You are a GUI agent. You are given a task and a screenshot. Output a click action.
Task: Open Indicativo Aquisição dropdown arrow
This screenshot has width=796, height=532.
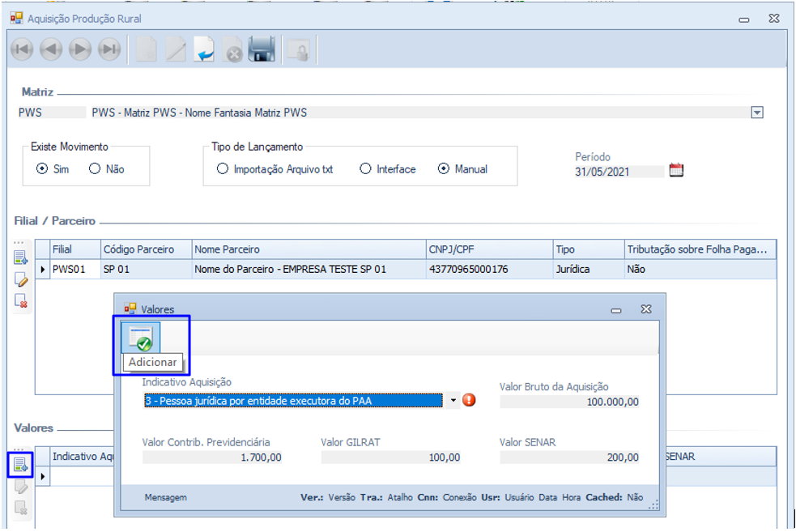pyautogui.click(x=453, y=401)
